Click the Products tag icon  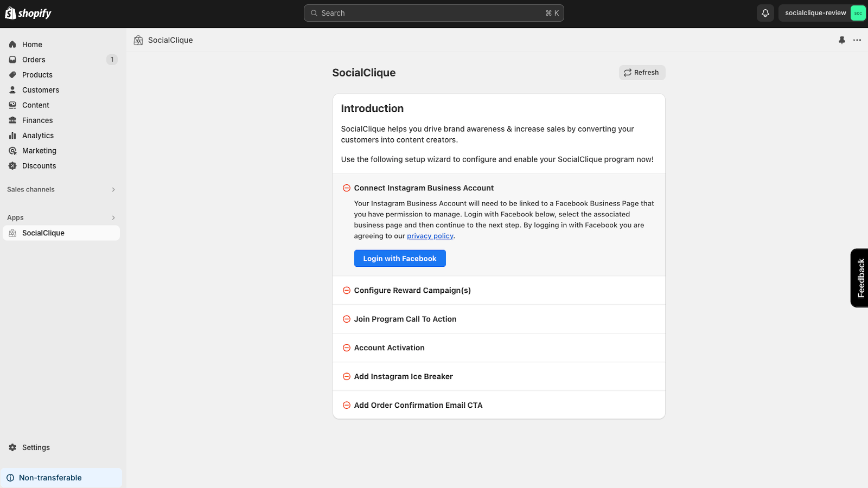click(12, 75)
